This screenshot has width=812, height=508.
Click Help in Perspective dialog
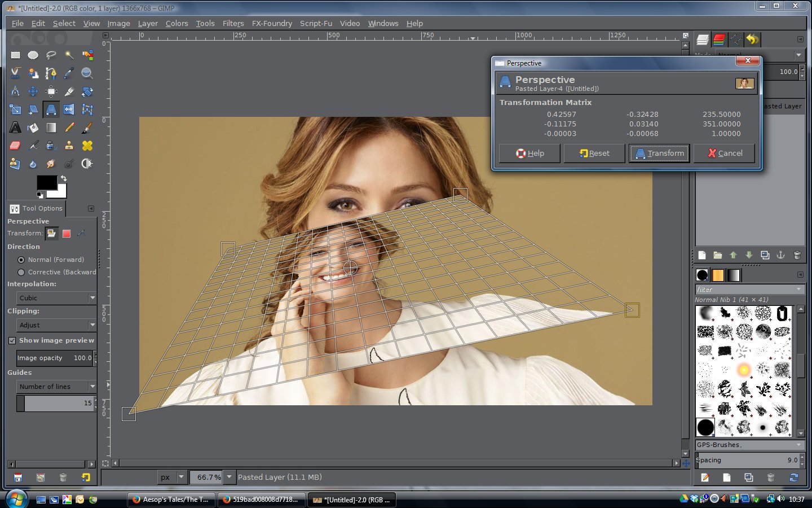pos(529,153)
